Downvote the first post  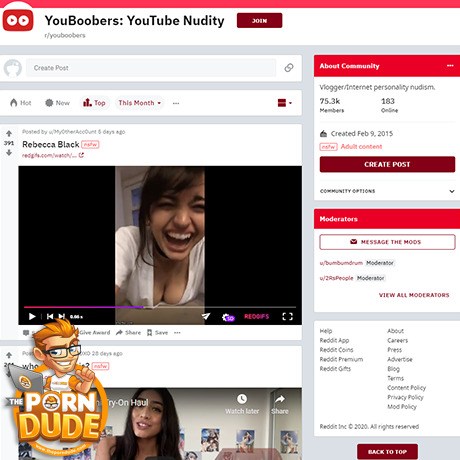pos(9,153)
